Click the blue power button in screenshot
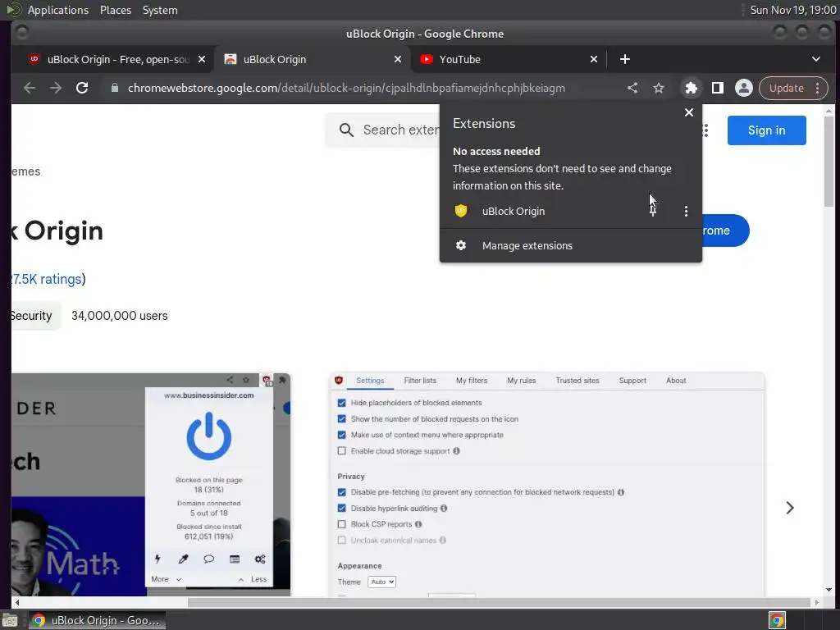840x630 pixels. [209, 436]
